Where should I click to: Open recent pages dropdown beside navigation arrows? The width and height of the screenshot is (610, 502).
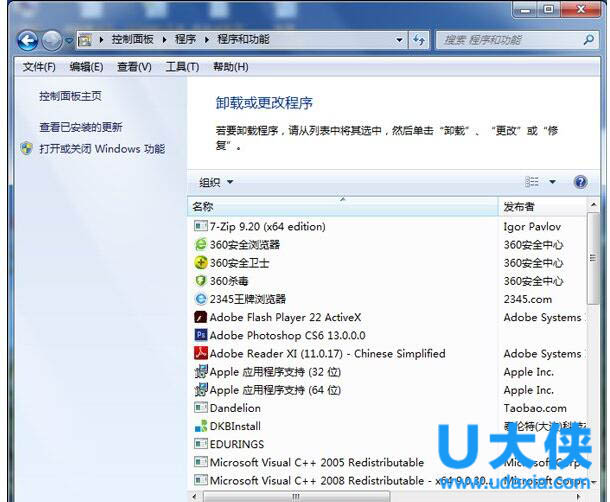(69, 40)
